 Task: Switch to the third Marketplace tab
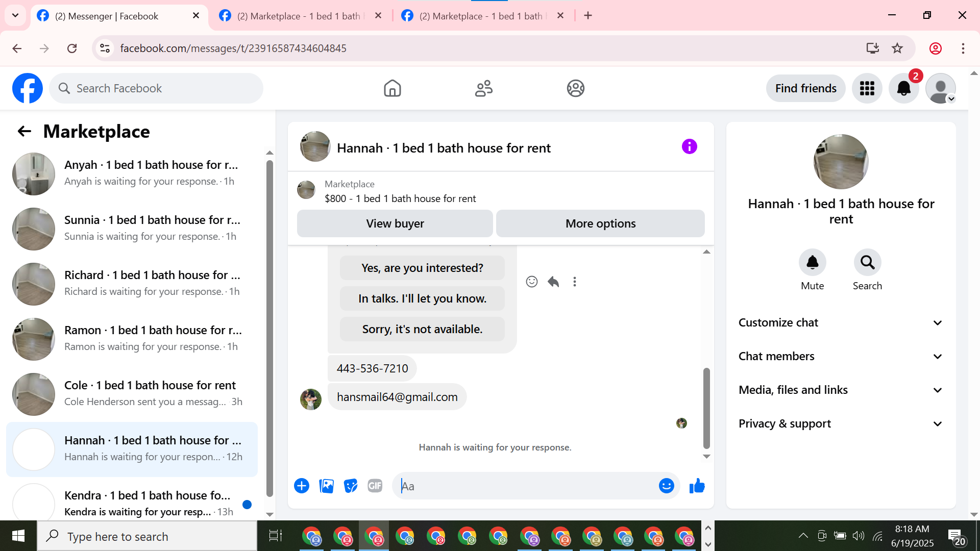[483, 16]
